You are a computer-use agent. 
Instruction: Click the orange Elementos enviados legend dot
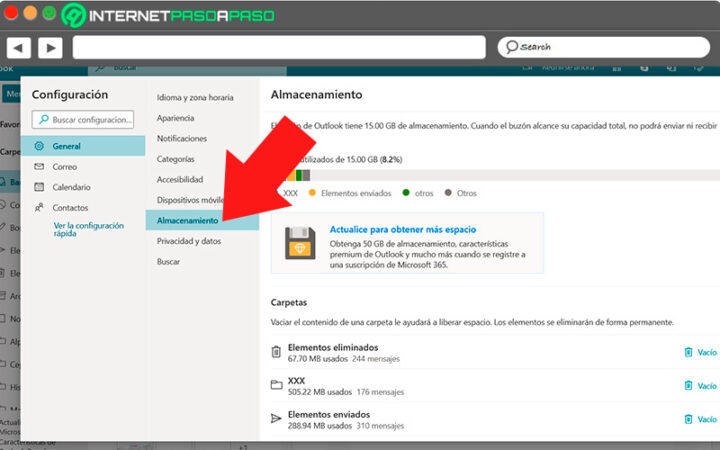point(312,193)
